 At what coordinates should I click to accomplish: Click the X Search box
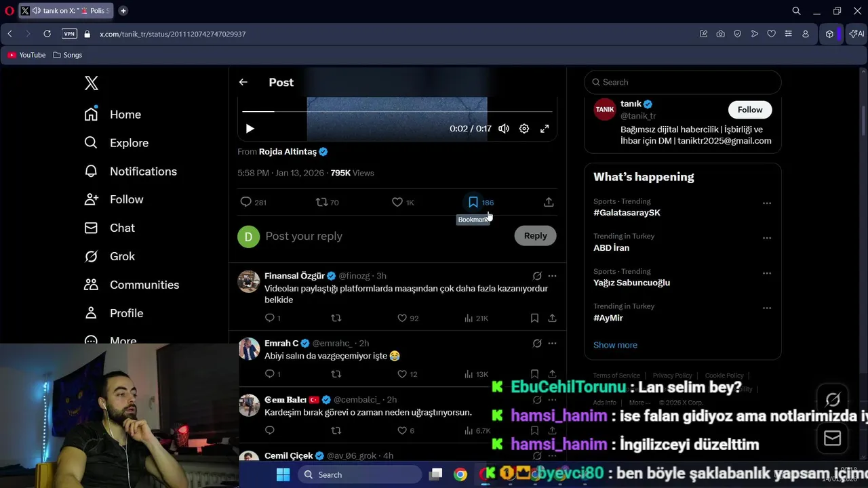tap(683, 82)
